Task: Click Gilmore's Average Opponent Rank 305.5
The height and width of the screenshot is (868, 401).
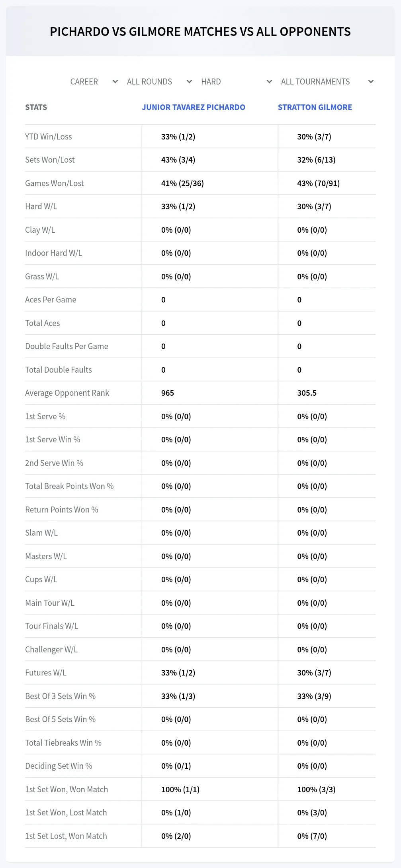Action: coord(307,393)
